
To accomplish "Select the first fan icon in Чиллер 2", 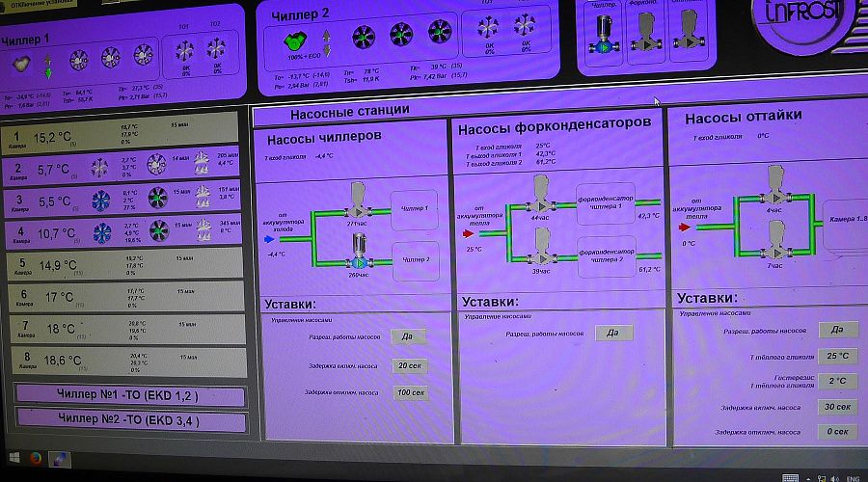I will click(364, 37).
